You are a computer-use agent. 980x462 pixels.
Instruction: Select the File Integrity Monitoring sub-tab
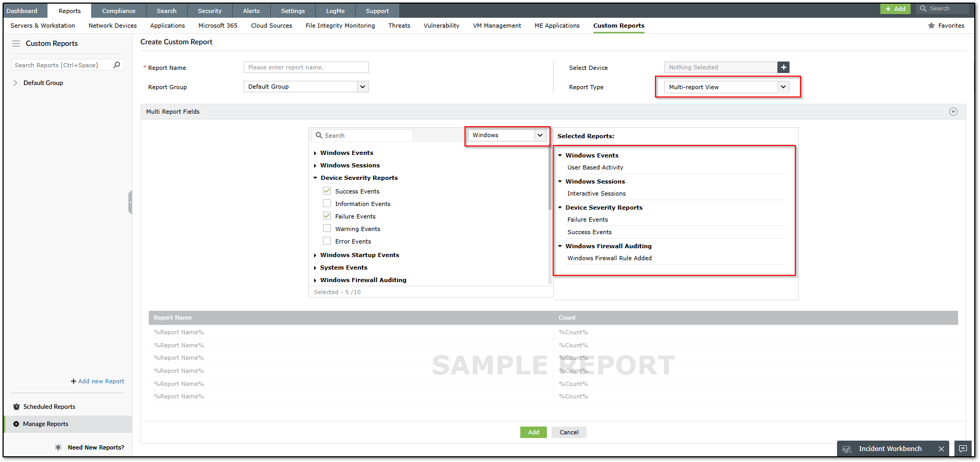click(340, 26)
